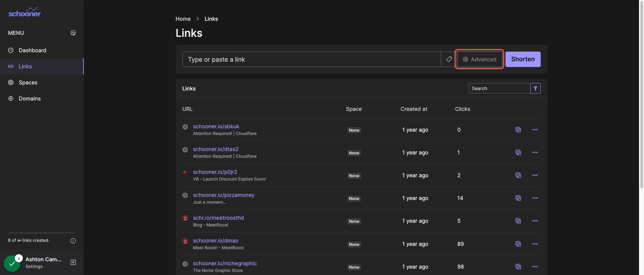Click the links created progress bar

pos(42,233)
